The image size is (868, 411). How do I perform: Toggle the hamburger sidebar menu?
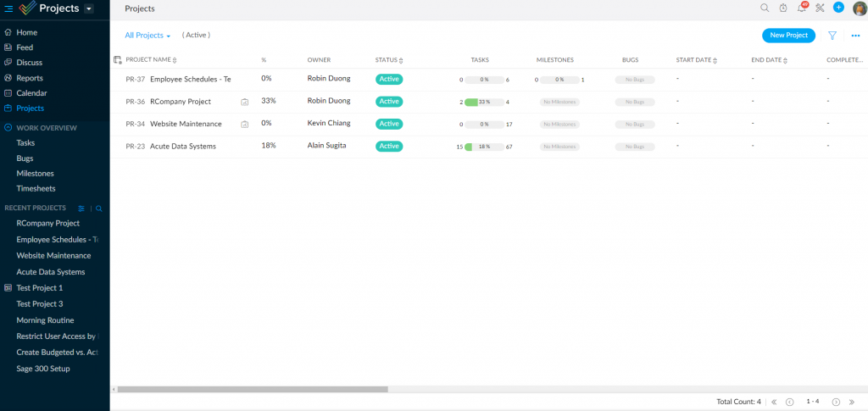pos(8,8)
